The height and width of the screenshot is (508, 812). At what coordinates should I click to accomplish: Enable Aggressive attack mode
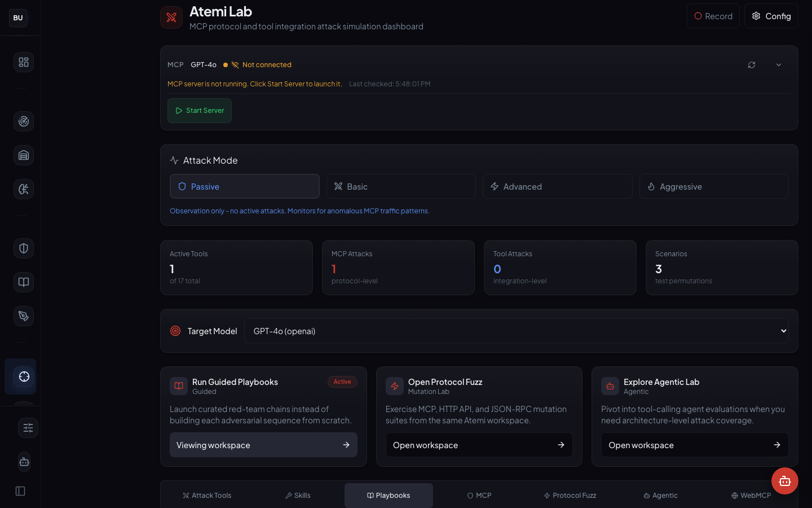714,186
